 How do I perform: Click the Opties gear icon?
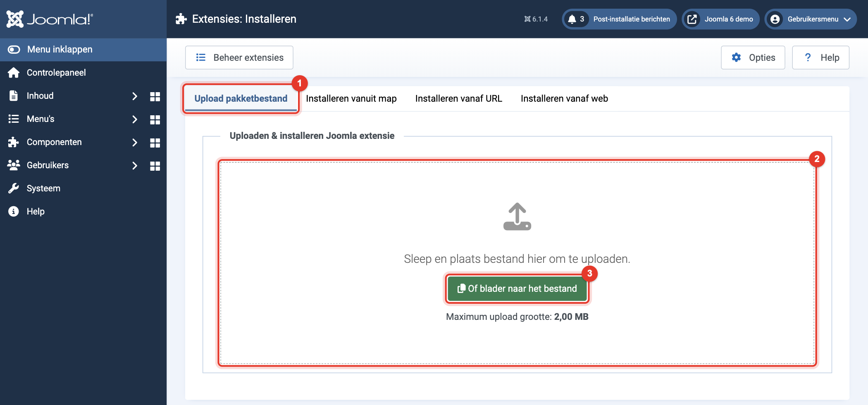click(736, 57)
